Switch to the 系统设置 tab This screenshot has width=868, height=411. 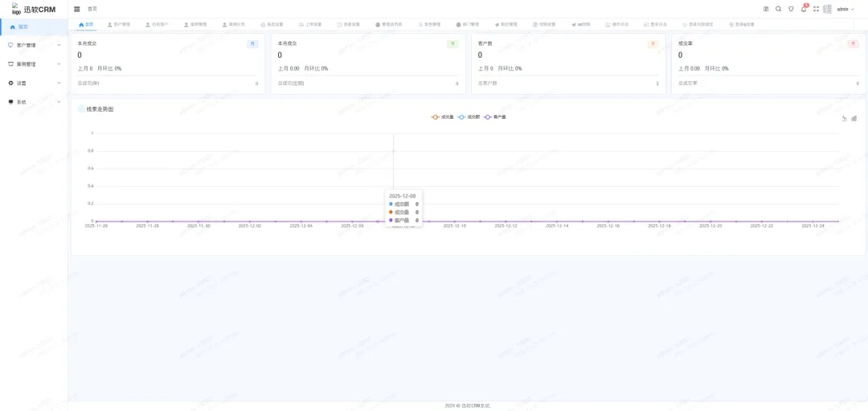pos(272,25)
